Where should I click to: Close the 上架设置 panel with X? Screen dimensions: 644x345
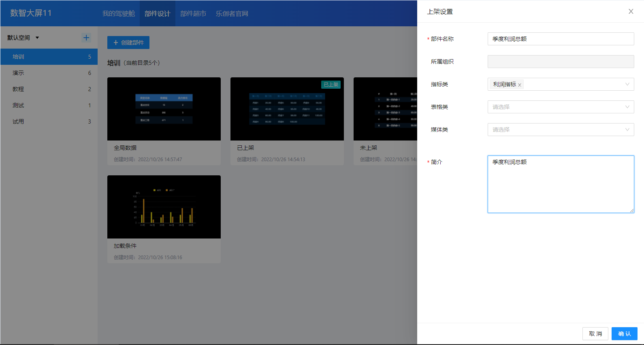(631, 11)
